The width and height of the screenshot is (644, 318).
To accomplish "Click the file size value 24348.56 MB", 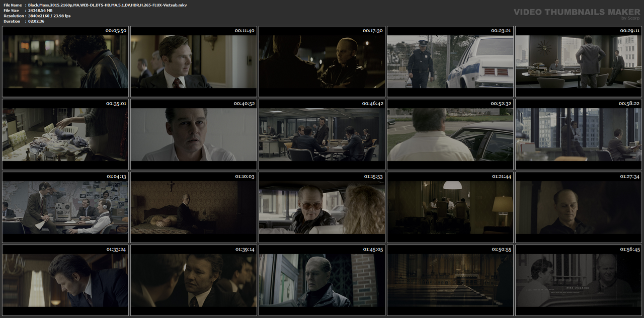I will coord(40,10).
